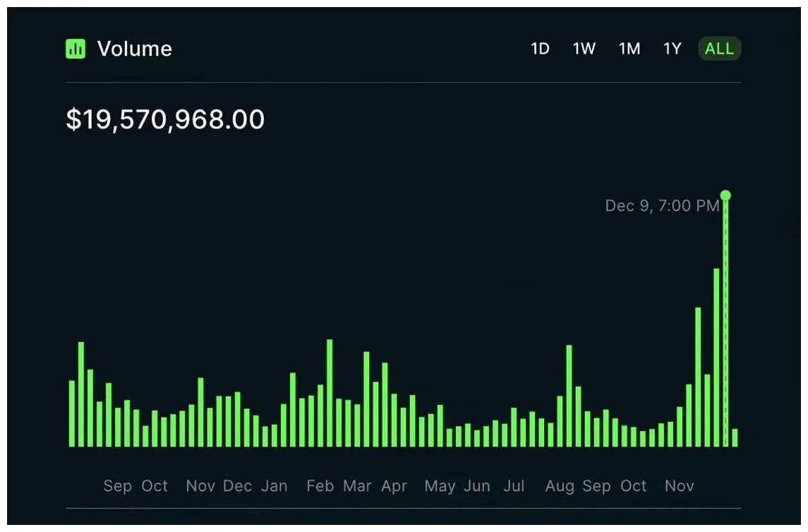Click the $19,570,968.00 volume amount
Viewport: 808px width, 532px height.
(165, 119)
